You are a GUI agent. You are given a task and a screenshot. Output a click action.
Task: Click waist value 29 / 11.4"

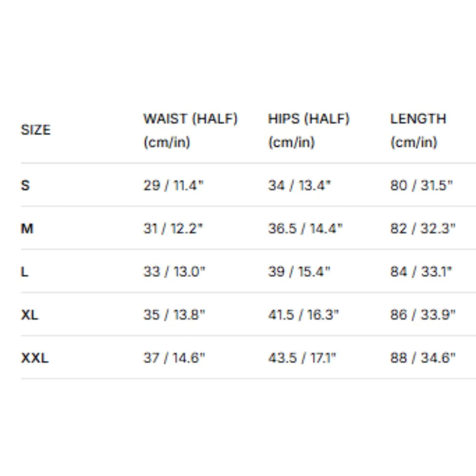[174, 185]
